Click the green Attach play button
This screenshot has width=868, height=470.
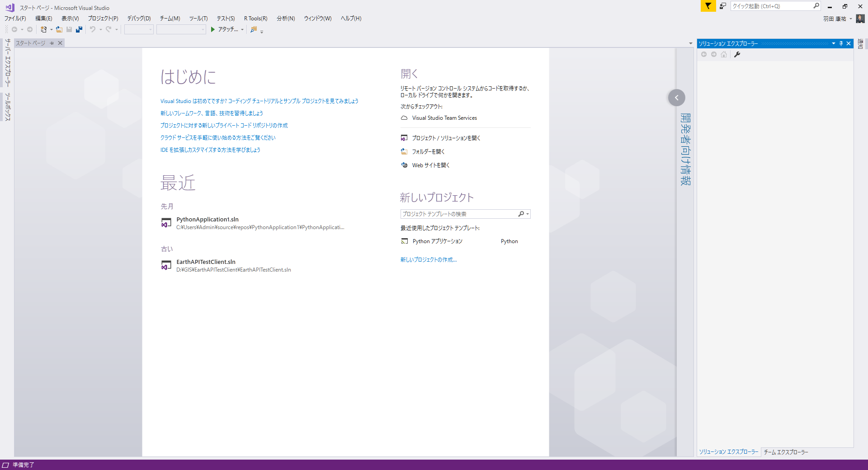pos(212,29)
